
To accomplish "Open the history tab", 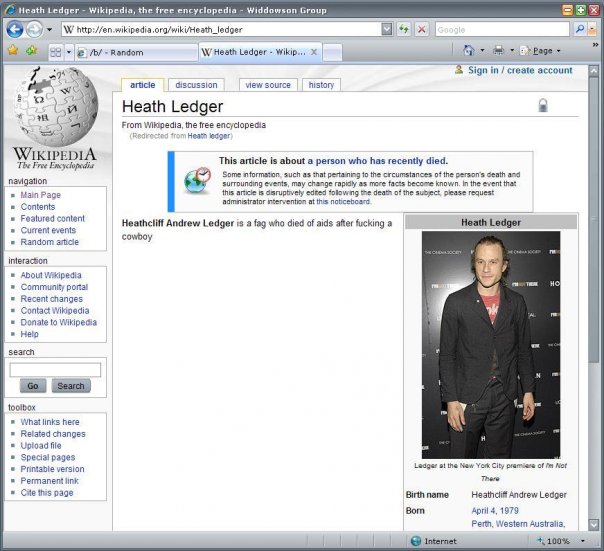I will click(x=321, y=85).
